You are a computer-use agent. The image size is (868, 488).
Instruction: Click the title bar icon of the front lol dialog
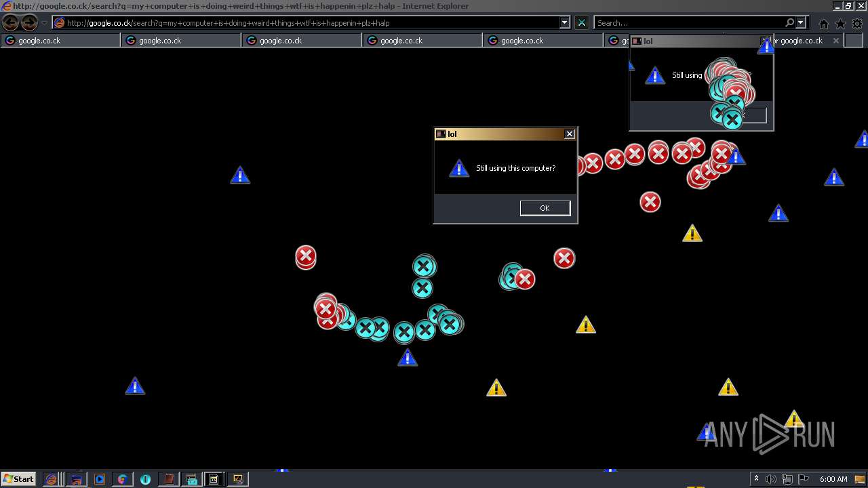441,134
